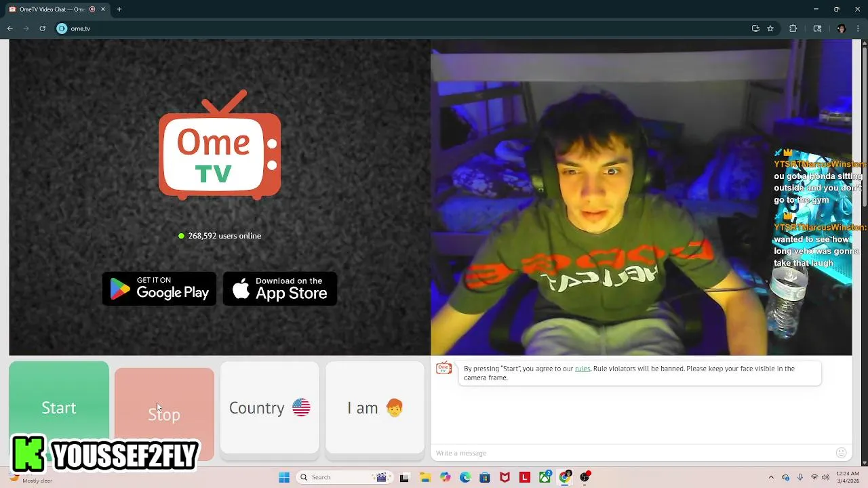This screenshot has height=488, width=868.
Task: Open Task View on taskbar
Action: [404, 477]
